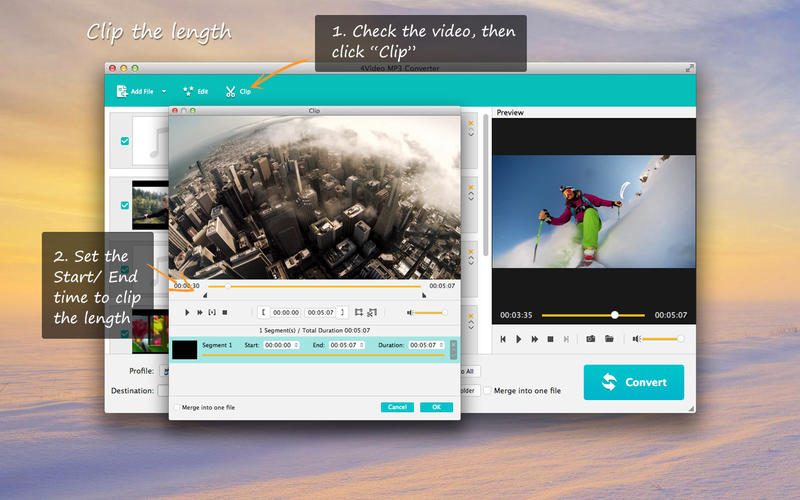Click the split segment scissors icon

(x=372, y=312)
